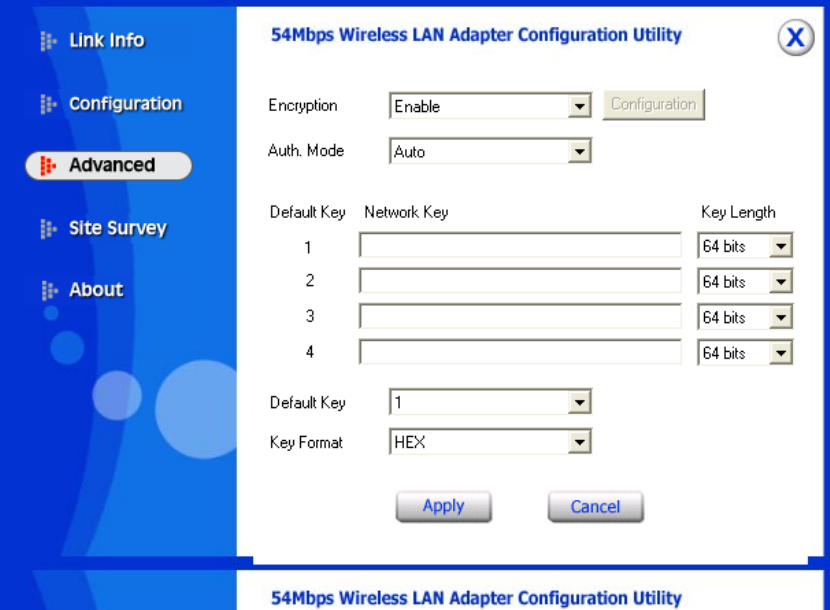The width and height of the screenshot is (830, 610).
Task: Click the dotted icon beside Configuration
Action: 48,104
